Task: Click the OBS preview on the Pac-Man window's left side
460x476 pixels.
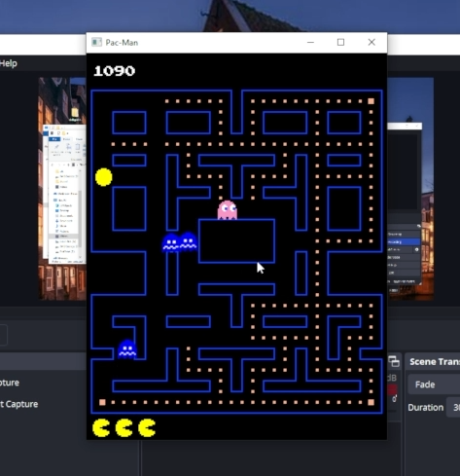Action: tap(62, 188)
